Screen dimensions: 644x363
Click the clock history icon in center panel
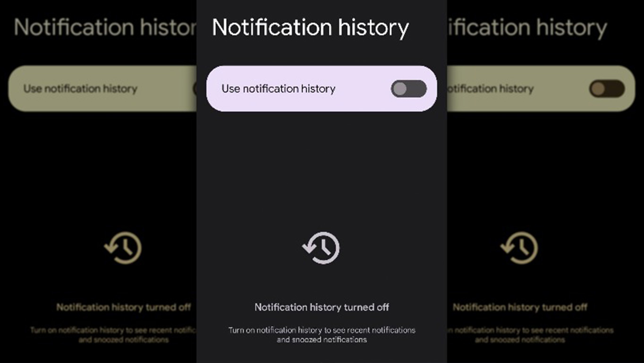[321, 247]
